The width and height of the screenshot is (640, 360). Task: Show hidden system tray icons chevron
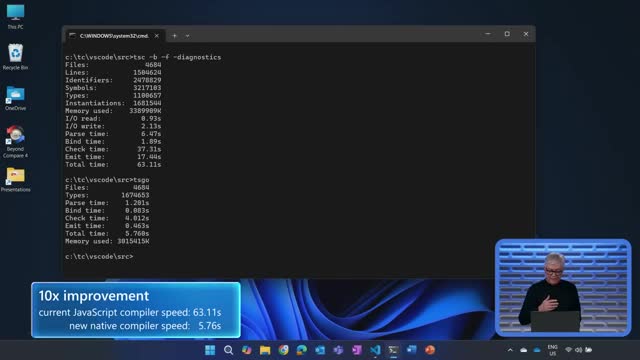click(510, 350)
